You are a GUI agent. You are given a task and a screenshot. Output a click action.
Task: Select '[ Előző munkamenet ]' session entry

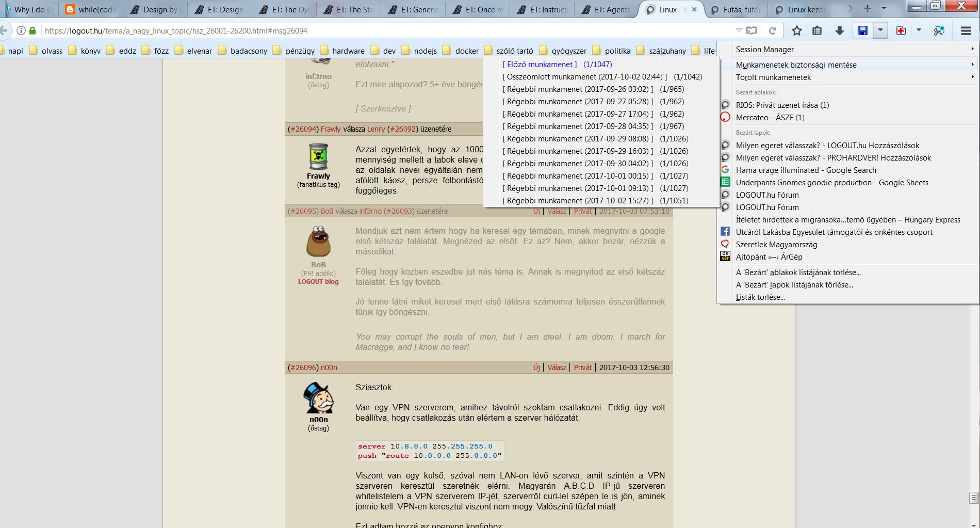click(601, 65)
